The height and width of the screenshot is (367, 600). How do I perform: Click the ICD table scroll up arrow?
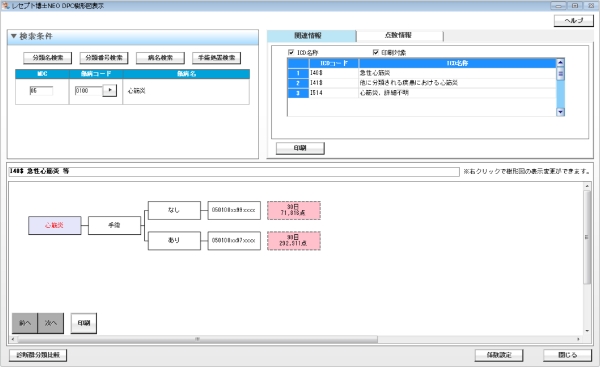click(x=560, y=63)
